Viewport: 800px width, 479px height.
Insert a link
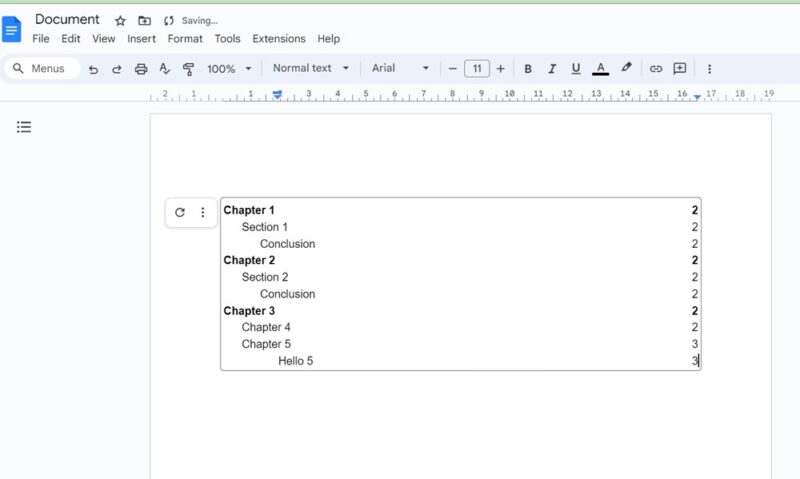[656, 68]
